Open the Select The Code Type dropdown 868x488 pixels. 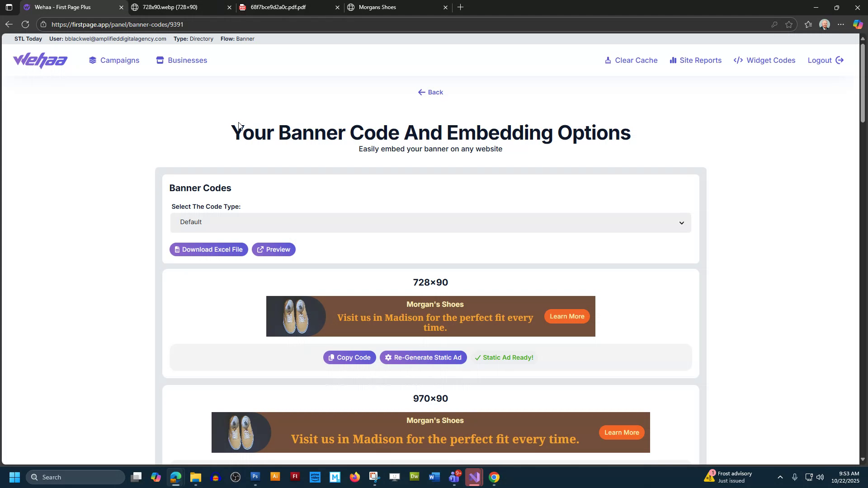[x=430, y=222]
